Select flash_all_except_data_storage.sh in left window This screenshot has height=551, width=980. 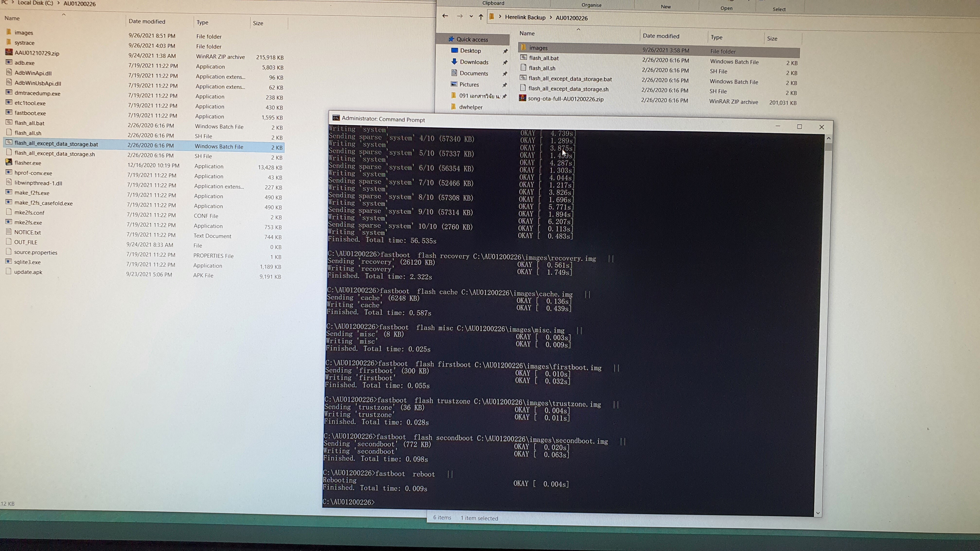(54, 154)
